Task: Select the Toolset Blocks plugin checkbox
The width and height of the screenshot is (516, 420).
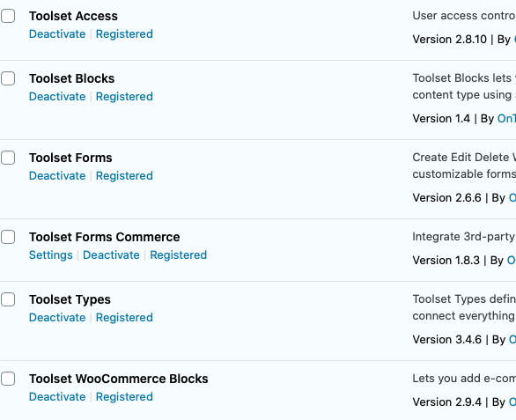Action: (8, 78)
